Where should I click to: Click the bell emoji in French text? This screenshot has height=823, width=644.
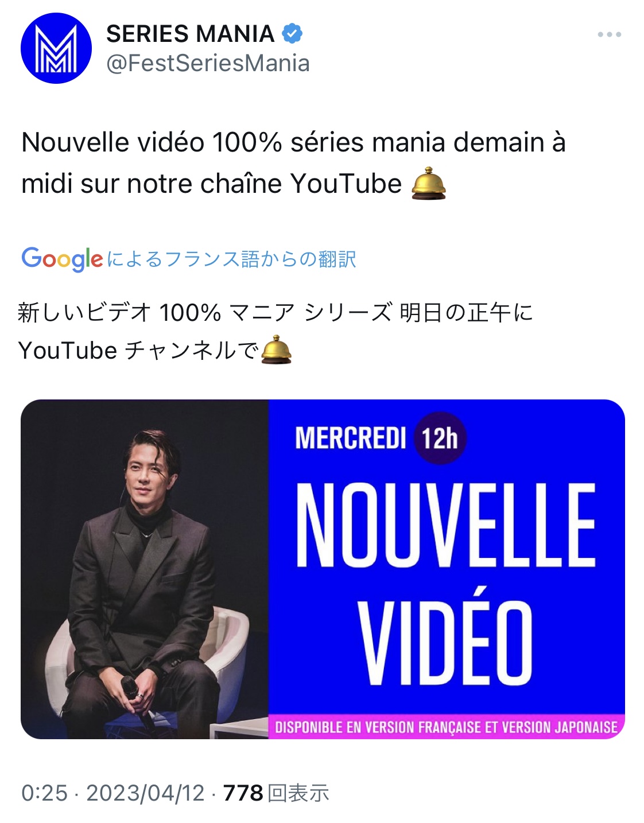pyautogui.click(x=429, y=184)
